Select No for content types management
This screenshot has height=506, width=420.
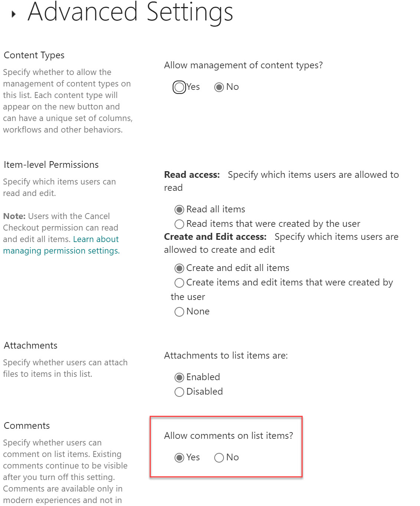pyautogui.click(x=219, y=87)
